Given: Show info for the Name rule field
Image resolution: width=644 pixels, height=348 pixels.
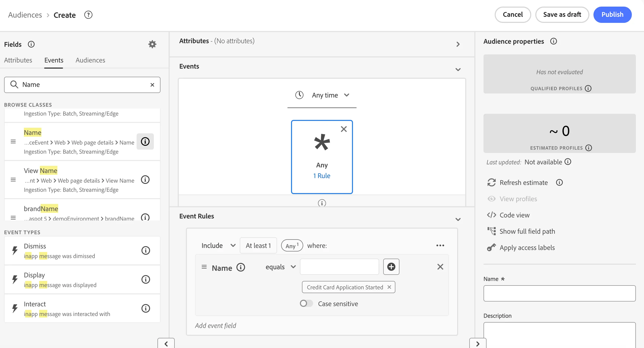Looking at the screenshot, I should (x=240, y=267).
